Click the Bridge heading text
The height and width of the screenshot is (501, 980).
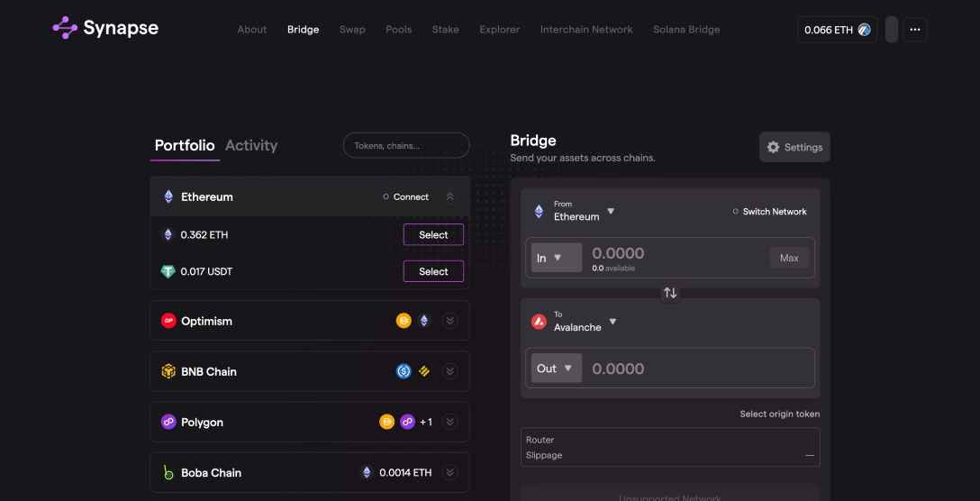pos(533,141)
